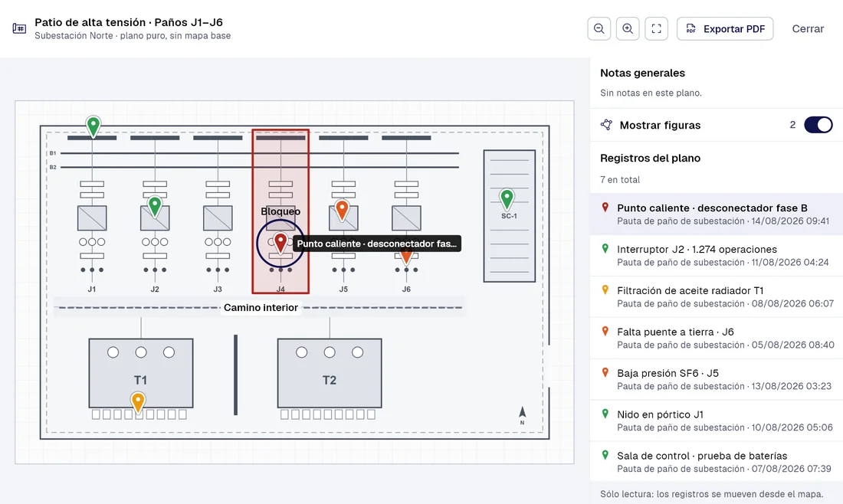Image resolution: width=843 pixels, height=504 pixels.
Task: Select record Interruptor J2 · 1.274 operaciones
Action: (717, 255)
